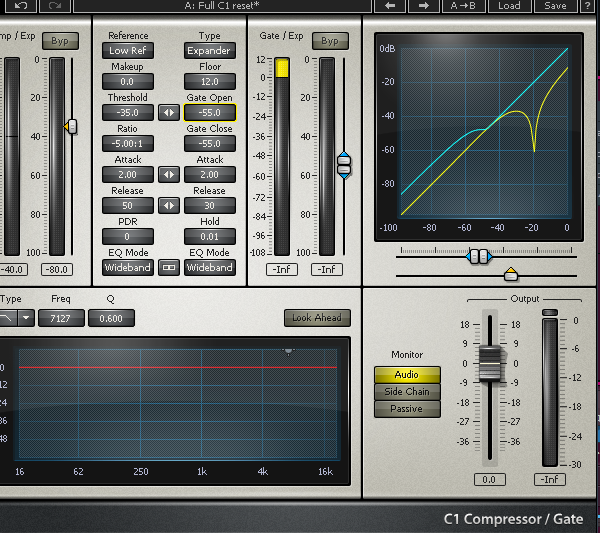The width and height of the screenshot is (600, 533).
Task: Toggle compressor EQ Mode Wideband button
Action: 128,267
